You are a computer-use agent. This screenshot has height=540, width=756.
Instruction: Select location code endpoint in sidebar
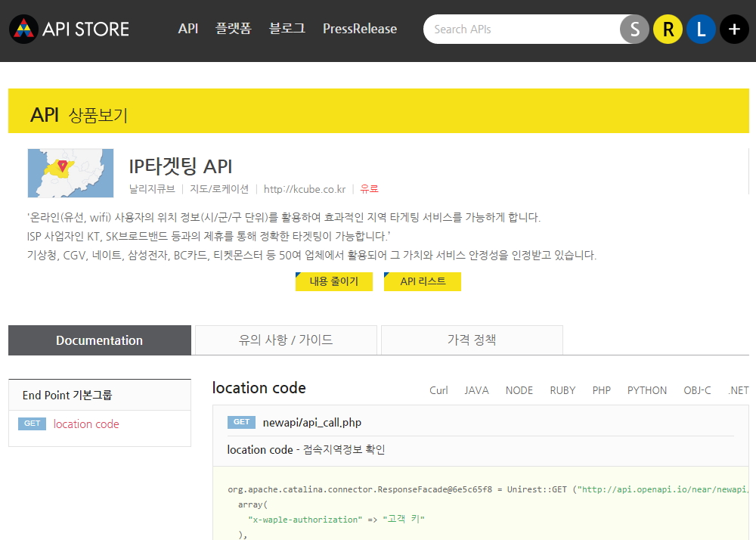click(86, 424)
